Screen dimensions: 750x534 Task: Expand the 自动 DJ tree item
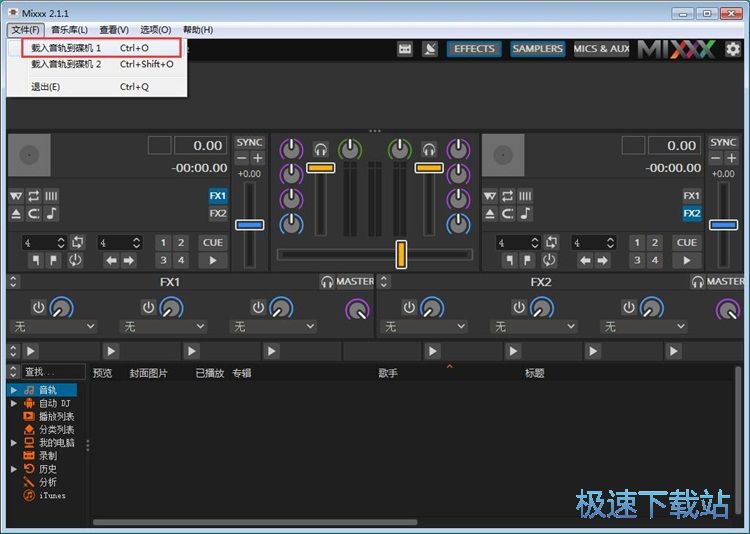click(14, 403)
